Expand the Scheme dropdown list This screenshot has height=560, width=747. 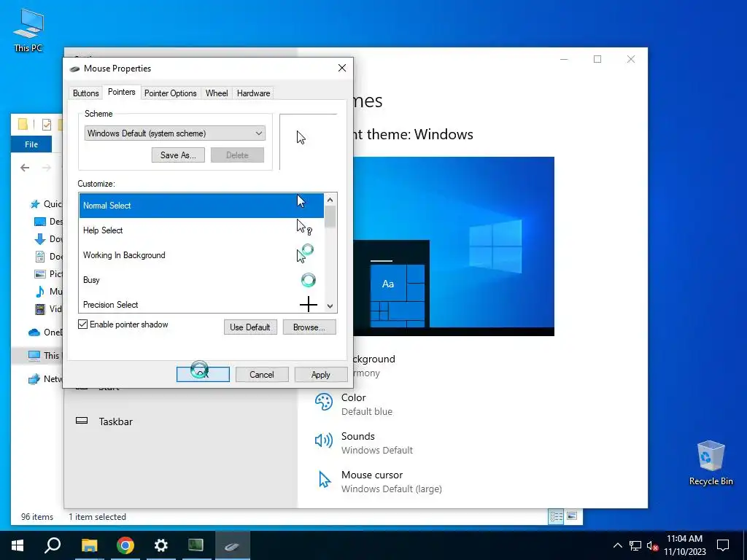pyautogui.click(x=175, y=133)
